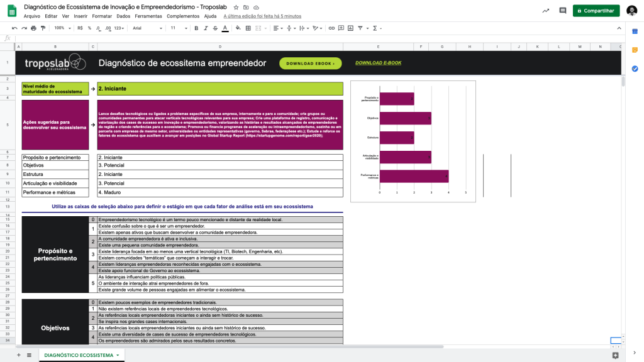
Task: Select the DIAGNÓSTICO ECOSSISTEMA sheet tab
Action: tap(81, 355)
